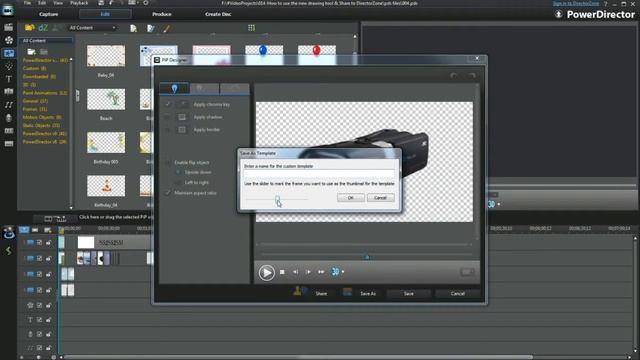Open the Edit menu in menu bar
This screenshot has width=640, height=360.
point(42,3)
